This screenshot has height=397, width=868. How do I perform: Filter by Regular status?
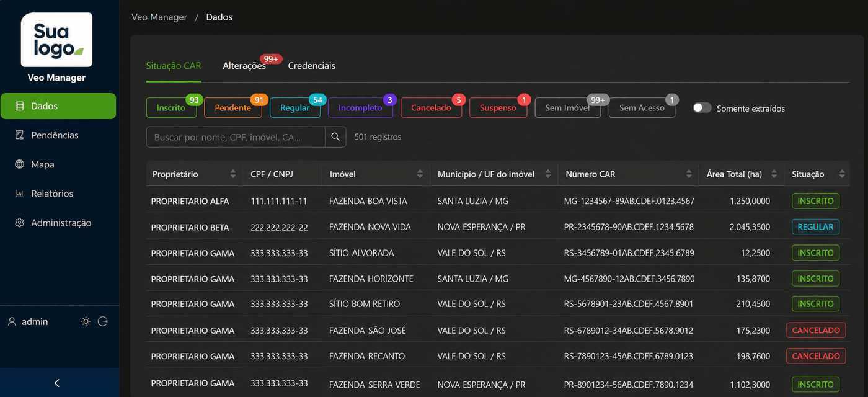[295, 108]
